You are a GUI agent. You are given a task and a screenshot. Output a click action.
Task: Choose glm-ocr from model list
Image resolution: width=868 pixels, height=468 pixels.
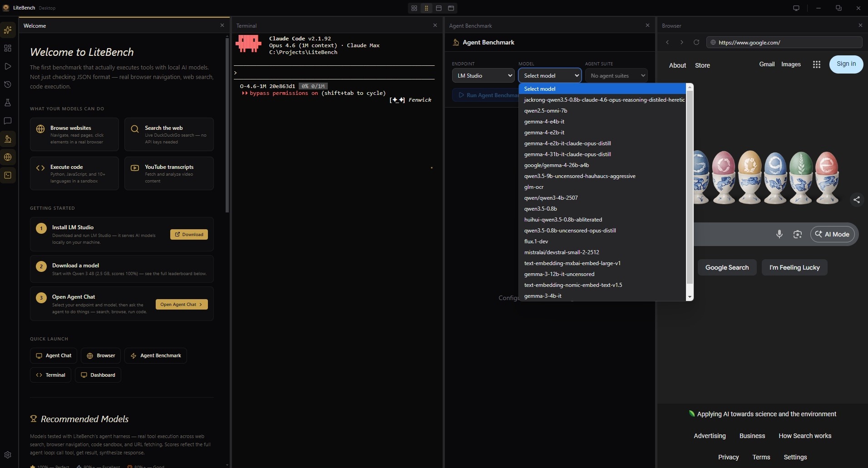tap(602, 187)
